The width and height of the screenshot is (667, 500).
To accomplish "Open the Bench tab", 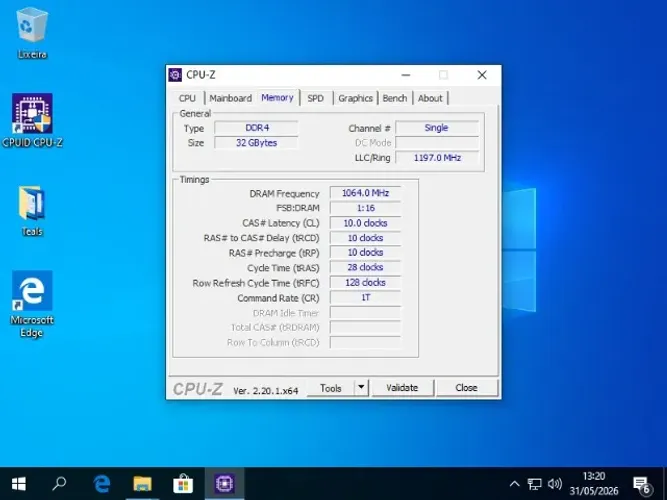I will click(x=395, y=98).
